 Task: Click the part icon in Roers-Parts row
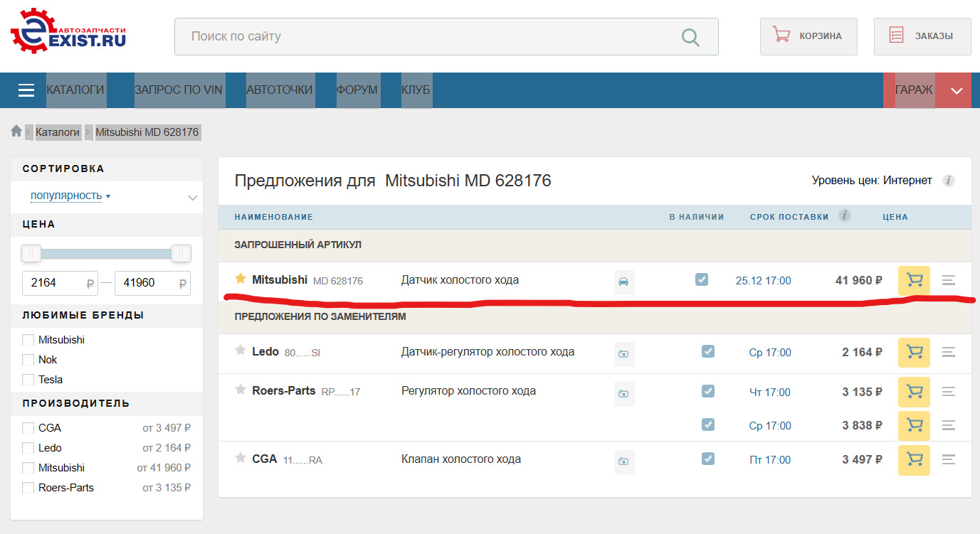click(x=624, y=394)
